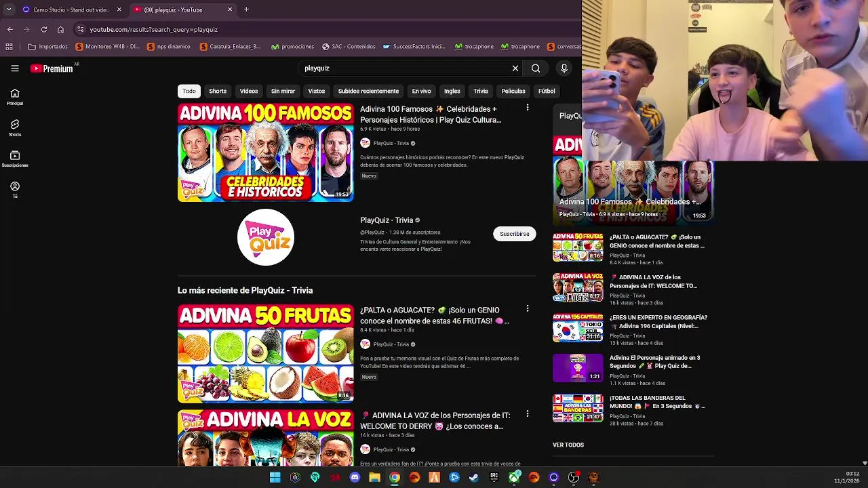Screen dimensions: 868x488
Task: Open options menu for Adivina 100 Famosos
Action: (528, 108)
